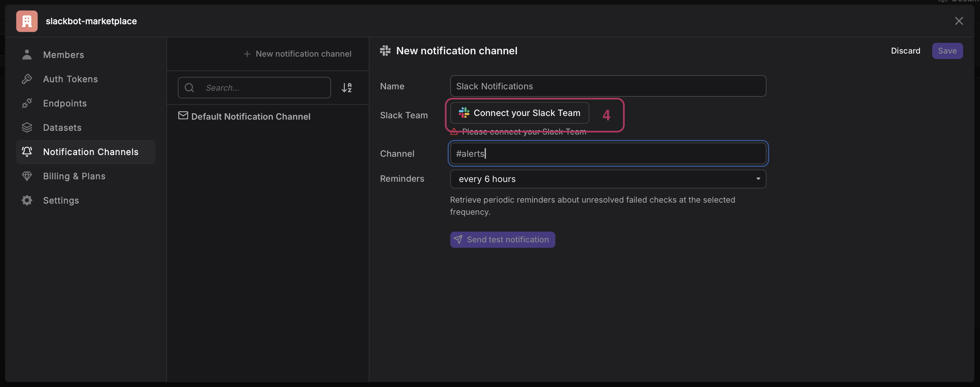Toggle the alphabetical sort order icon
This screenshot has height=387, width=980.
tap(347, 88)
